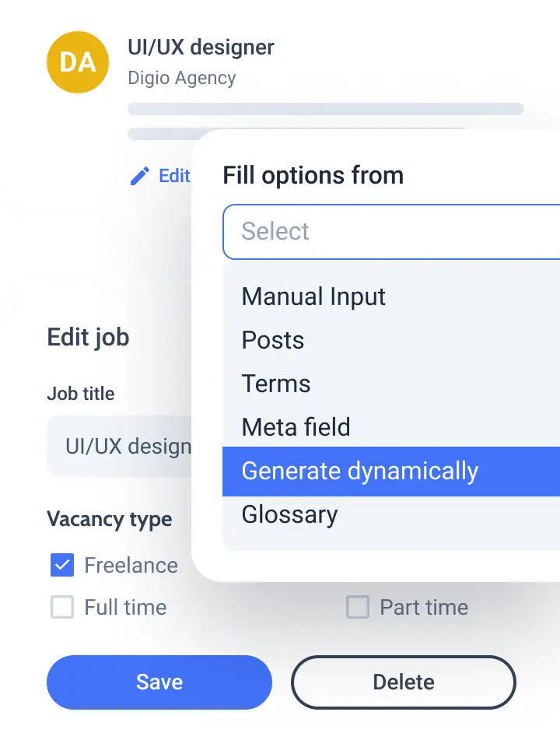Uncheck the Freelance checkbox
The image size is (560, 747).
pos(62,565)
